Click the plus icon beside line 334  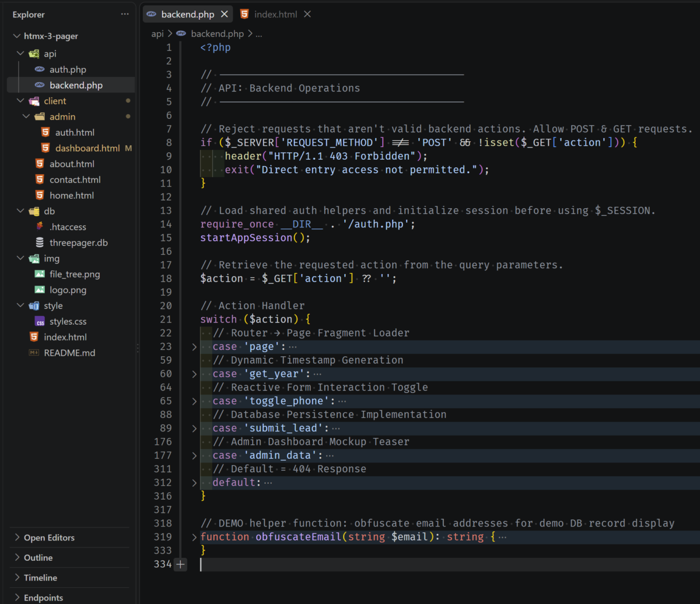pyautogui.click(x=180, y=564)
